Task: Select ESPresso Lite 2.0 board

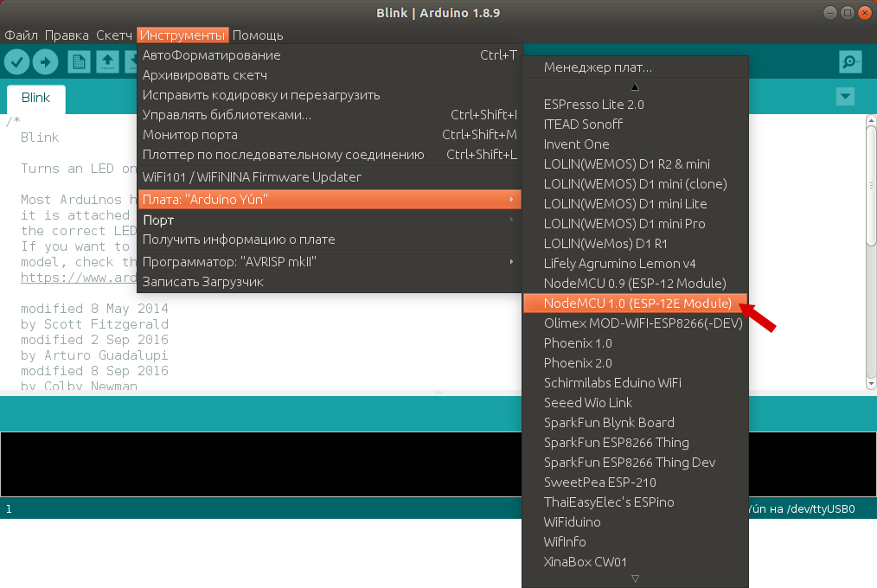Action: click(x=636, y=105)
